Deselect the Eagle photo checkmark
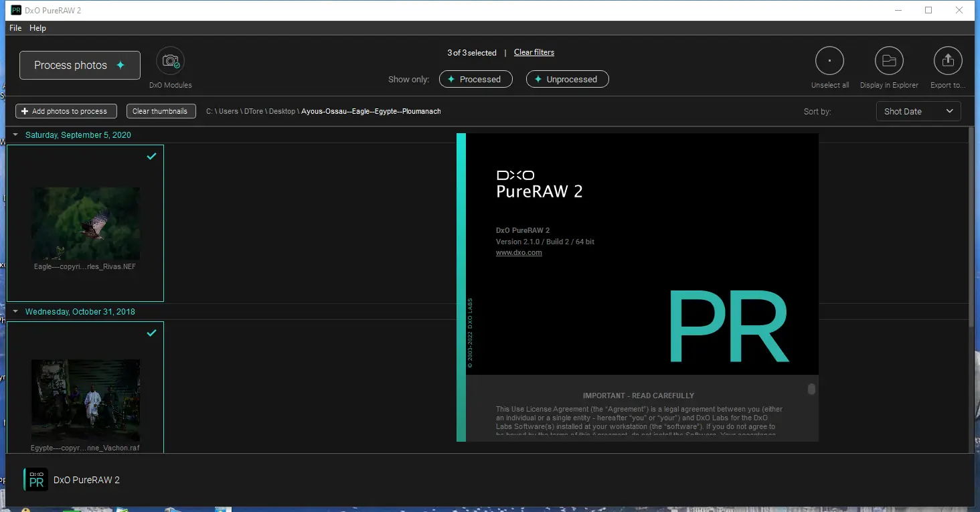980x512 pixels. pos(152,156)
